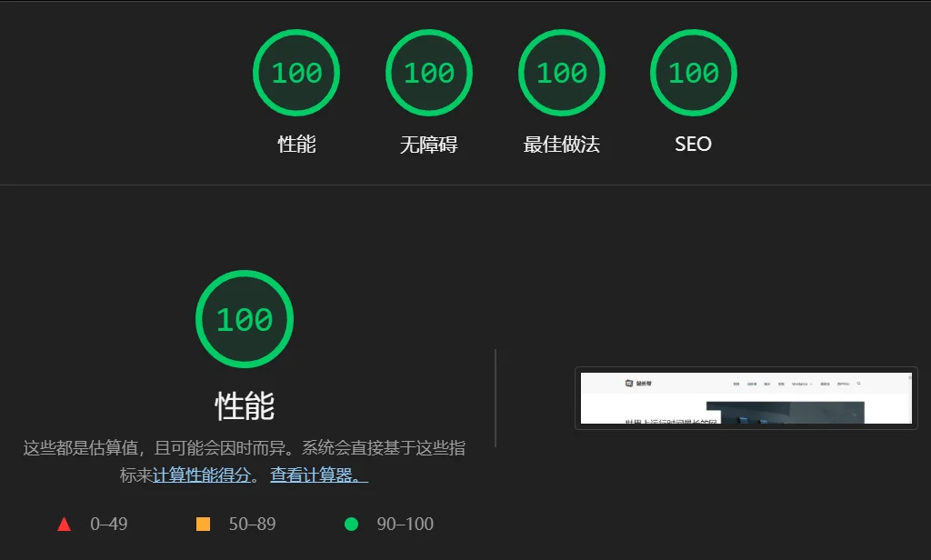The image size is (931, 560).
Task: Jump to the 无障碍 category via its label
Action: 428,145
